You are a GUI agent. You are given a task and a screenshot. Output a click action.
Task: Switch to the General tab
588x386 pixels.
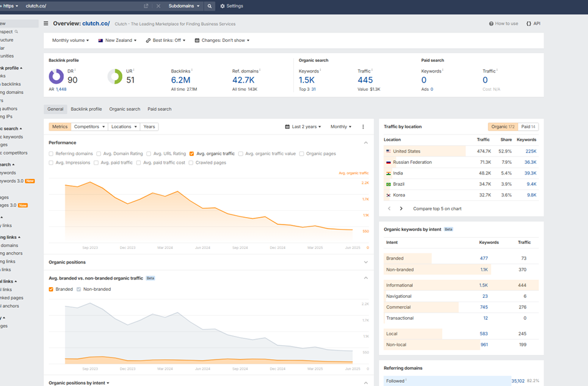click(x=56, y=109)
